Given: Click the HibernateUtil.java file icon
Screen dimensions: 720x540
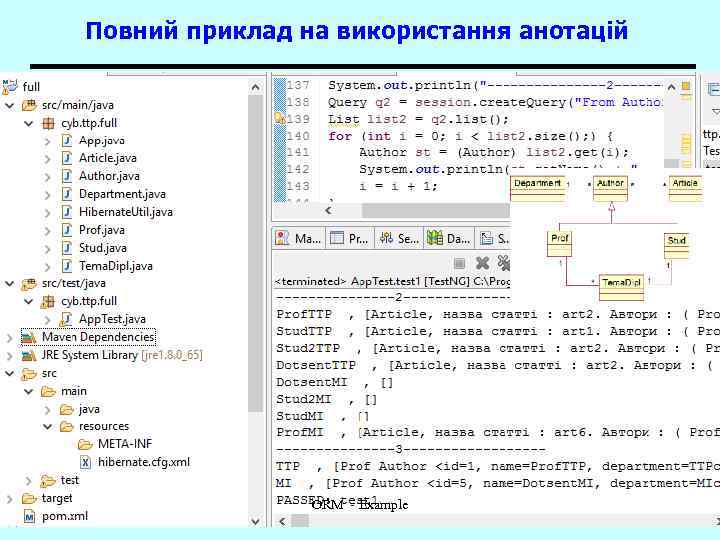Looking at the screenshot, I should 67,212.
